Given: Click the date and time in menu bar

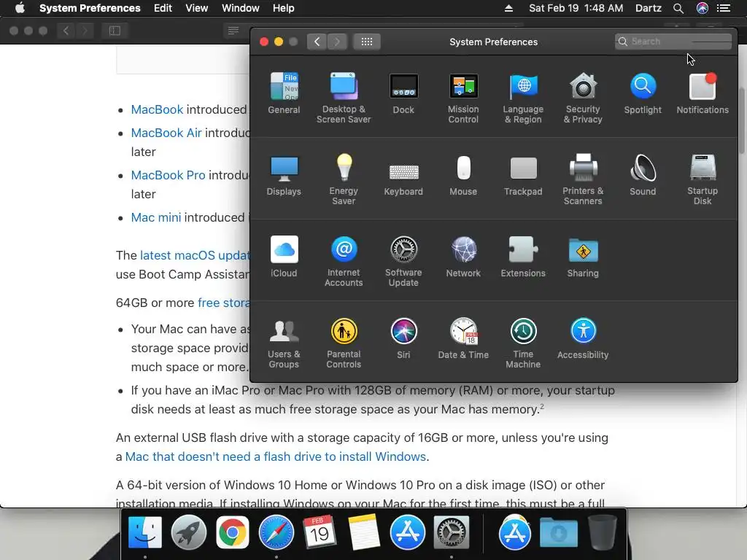Looking at the screenshot, I should point(576,8).
